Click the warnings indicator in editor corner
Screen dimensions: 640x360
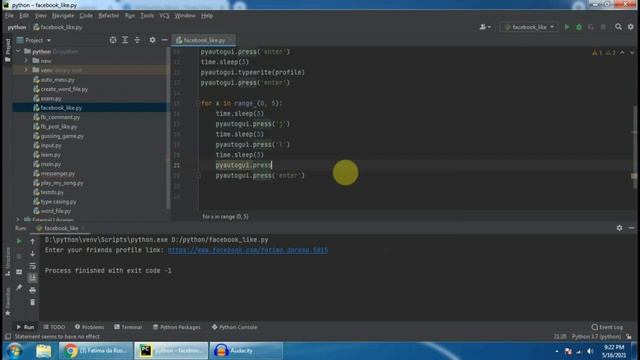pos(604,53)
